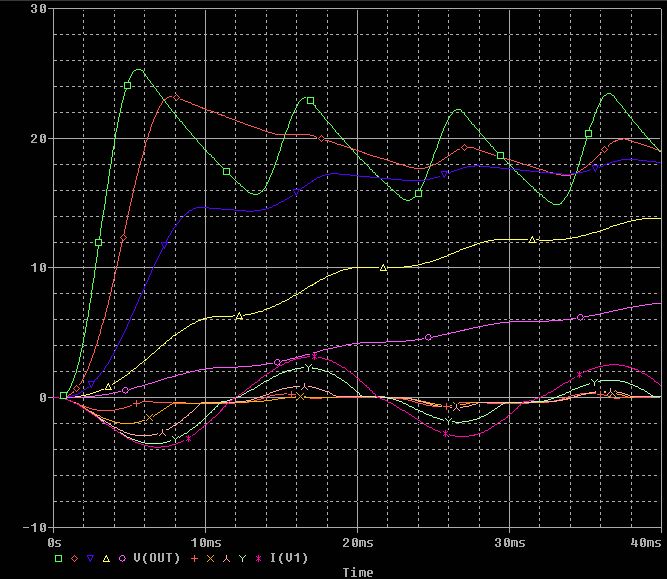Select the orange plus legend symbol
667x579 pixels.
point(194,559)
